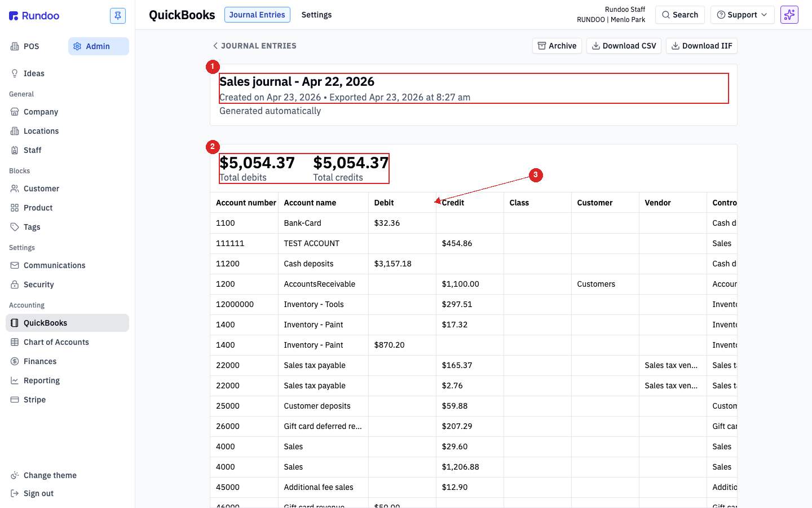Viewport: 812px width, 508px height.
Task: Archive this journal entry
Action: coord(557,46)
